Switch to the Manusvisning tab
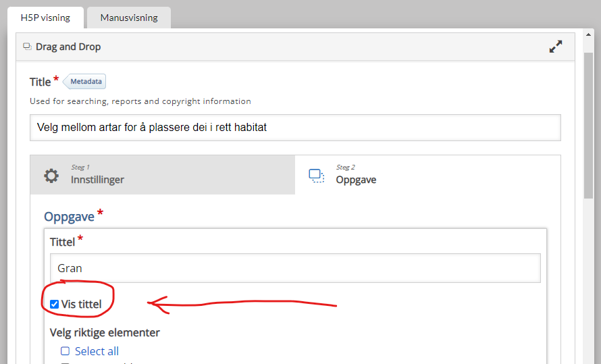601x364 pixels. (129, 18)
